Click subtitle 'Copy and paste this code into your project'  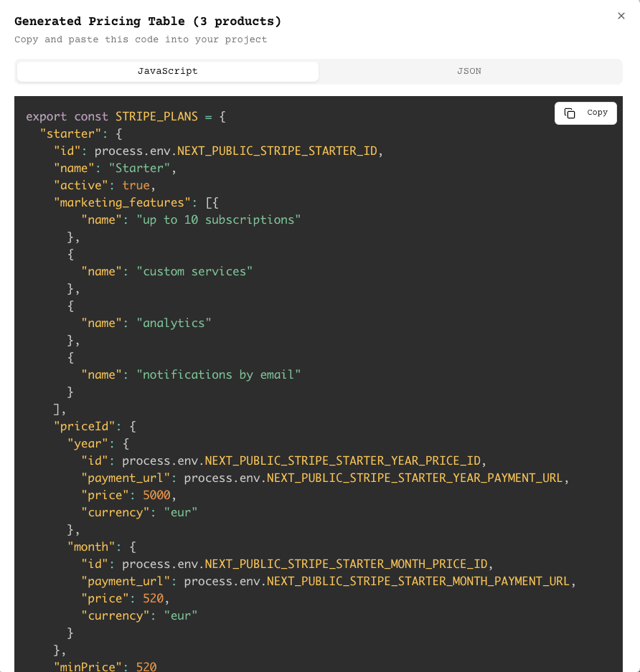(x=141, y=39)
